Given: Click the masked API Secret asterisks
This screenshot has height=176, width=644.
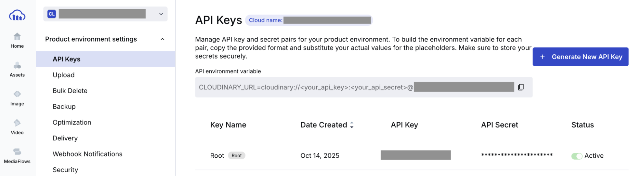Looking at the screenshot, I should [517, 155].
